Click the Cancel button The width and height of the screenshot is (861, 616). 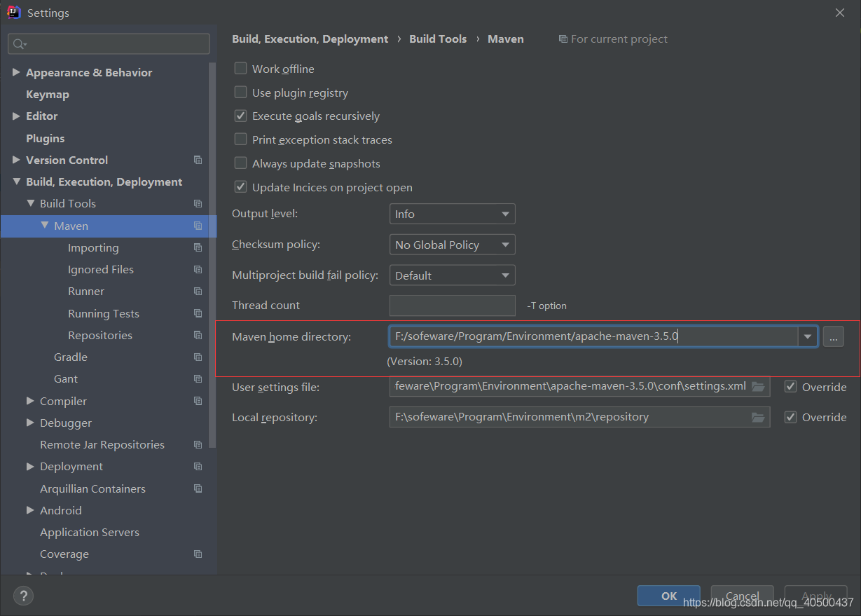click(x=742, y=596)
